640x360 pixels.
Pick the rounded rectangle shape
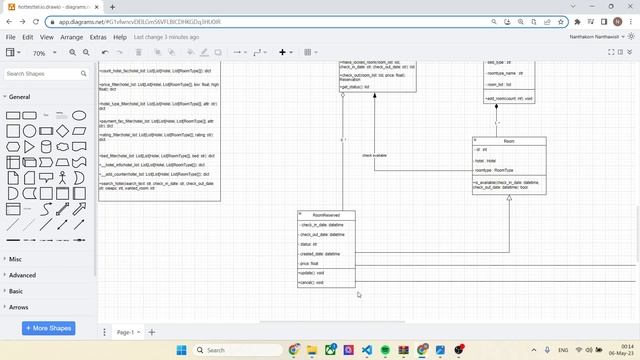(x=29, y=116)
